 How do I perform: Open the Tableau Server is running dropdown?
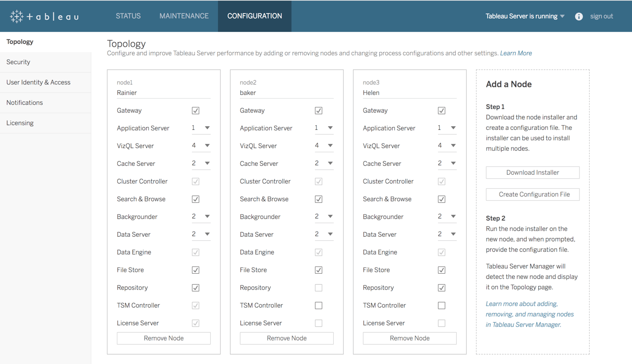click(x=525, y=16)
